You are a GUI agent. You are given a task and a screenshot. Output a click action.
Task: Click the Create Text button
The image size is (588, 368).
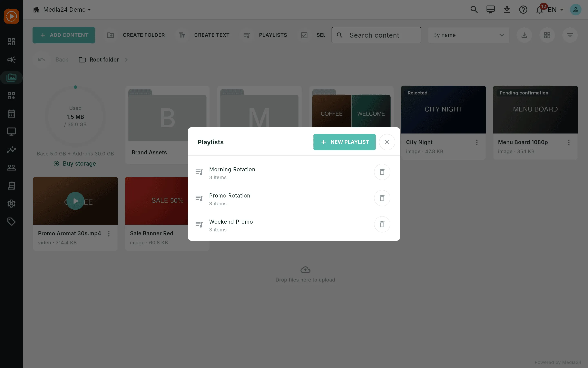click(x=204, y=35)
